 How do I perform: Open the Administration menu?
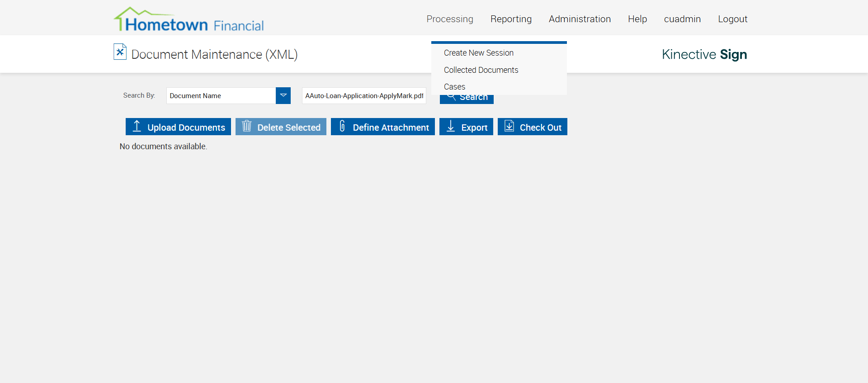click(x=580, y=19)
